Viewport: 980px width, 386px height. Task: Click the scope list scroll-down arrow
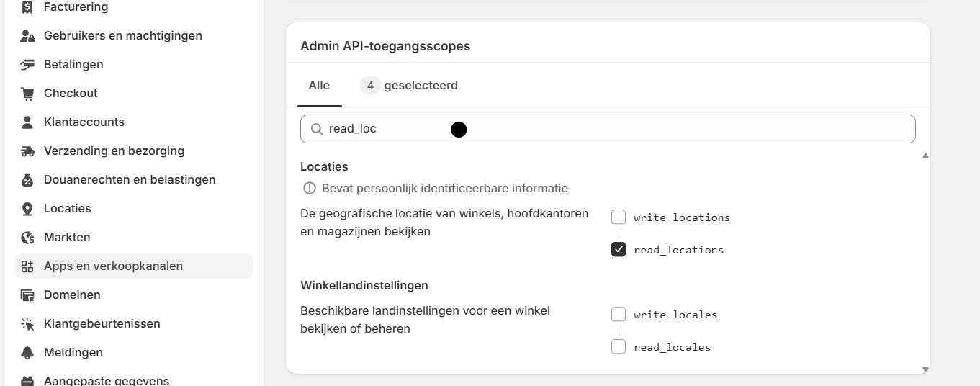[x=925, y=369]
